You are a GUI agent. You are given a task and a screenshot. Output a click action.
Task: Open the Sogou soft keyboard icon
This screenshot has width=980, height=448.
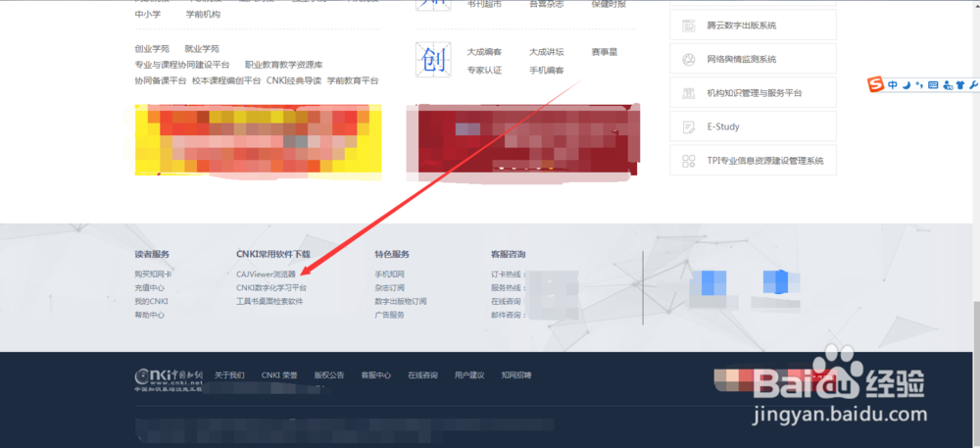pos(933,84)
